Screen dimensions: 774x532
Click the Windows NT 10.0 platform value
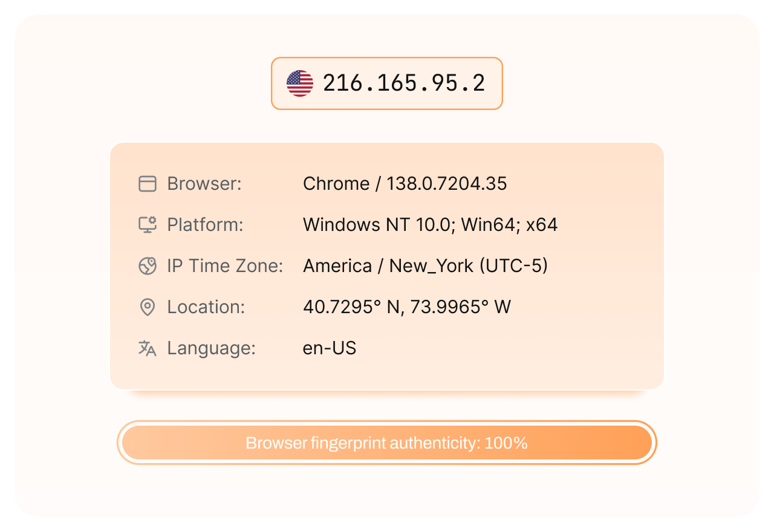430,225
